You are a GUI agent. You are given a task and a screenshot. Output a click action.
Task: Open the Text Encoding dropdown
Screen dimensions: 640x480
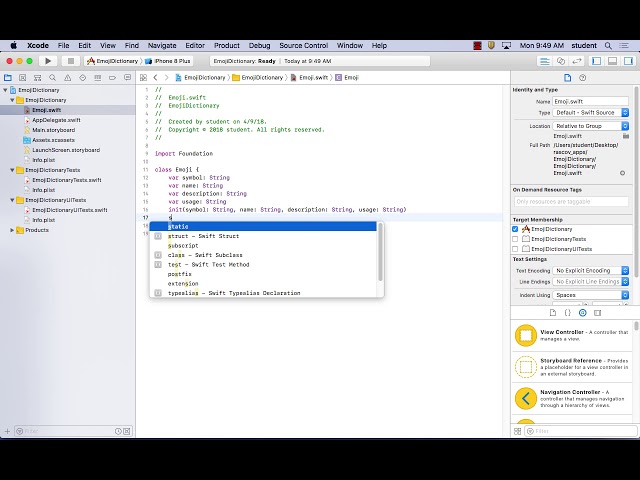coord(591,271)
